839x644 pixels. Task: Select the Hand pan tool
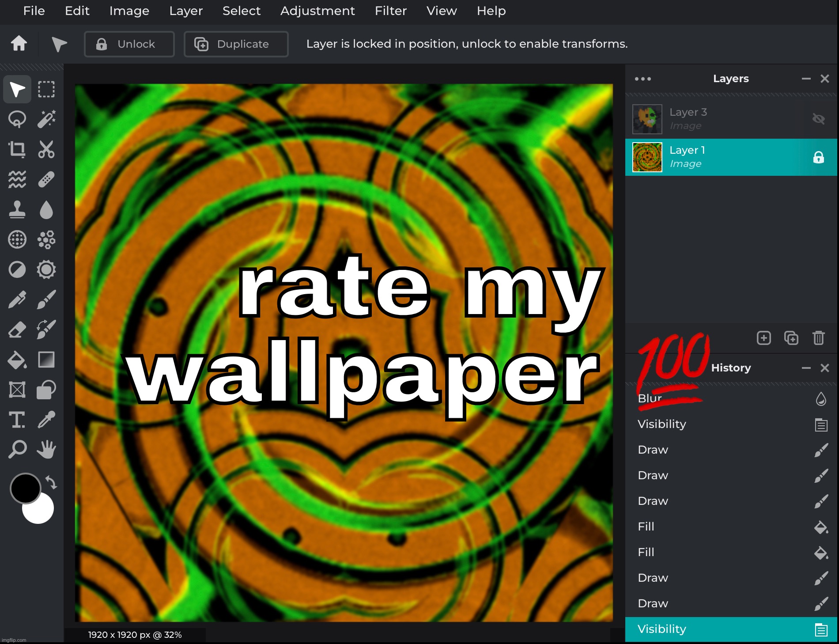[46, 450]
